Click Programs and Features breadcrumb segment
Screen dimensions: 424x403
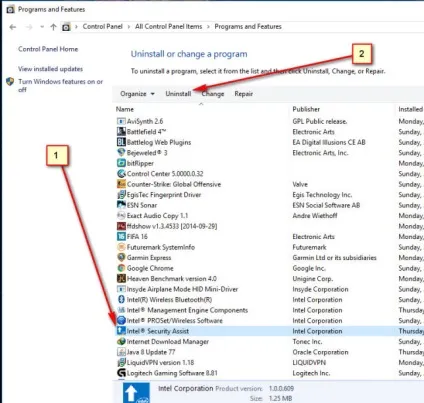tap(248, 27)
